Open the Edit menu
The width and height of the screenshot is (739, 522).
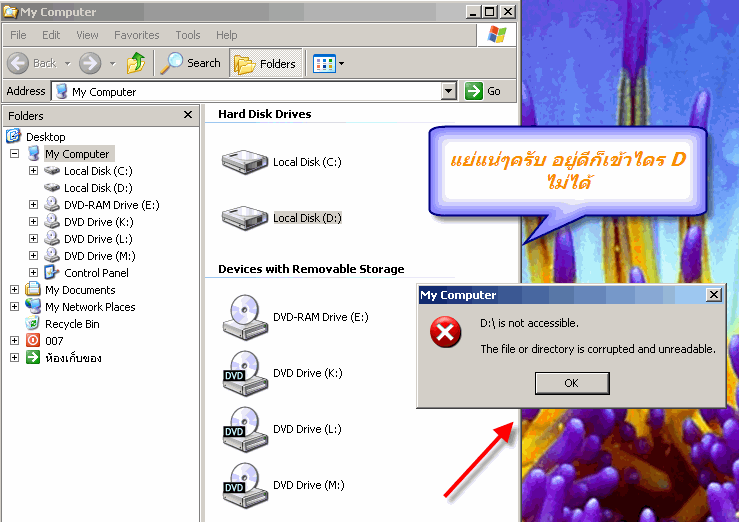click(x=51, y=35)
